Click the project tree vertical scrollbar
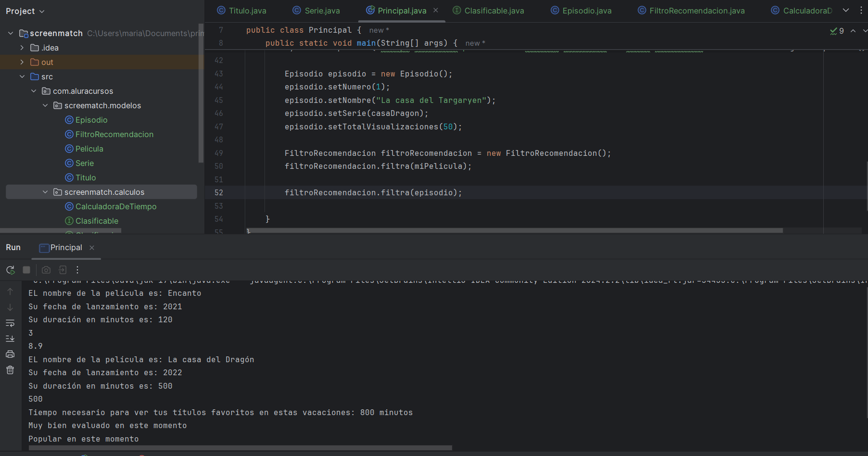This screenshot has height=456, width=868. coord(201,93)
